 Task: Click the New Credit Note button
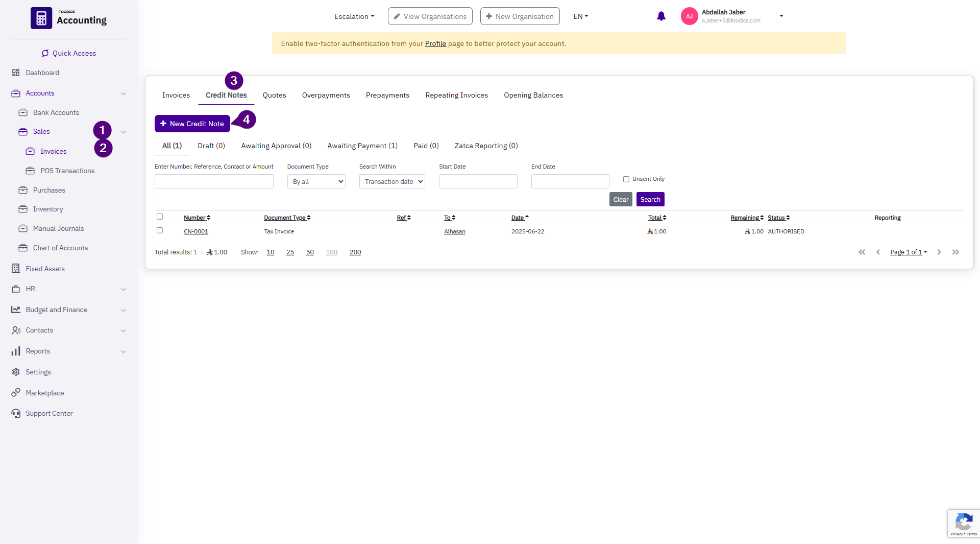192,124
